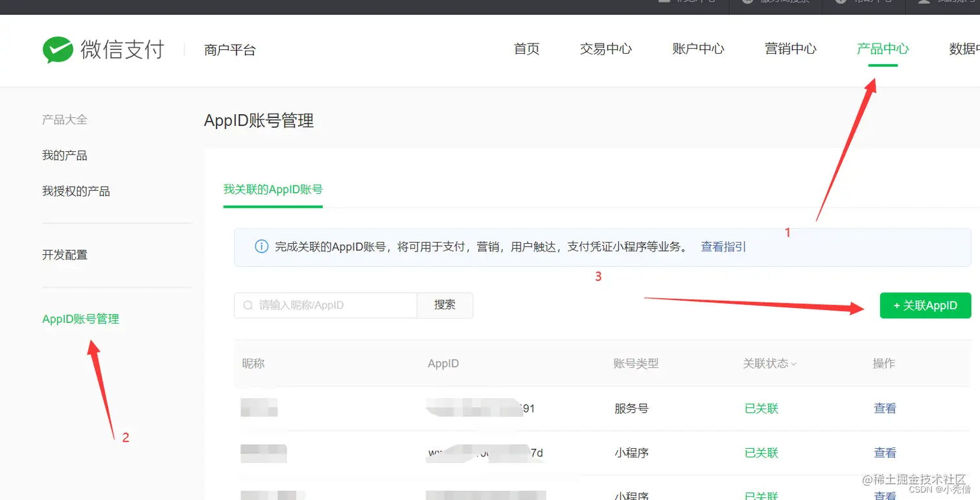The width and height of the screenshot is (980, 500).
Task: Select AppID账号管理 in the left sidebar
Action: (x=81, y=319)
